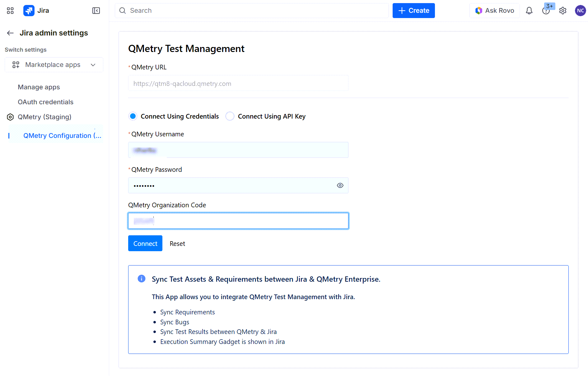Expand the QMetry (Staging) section
The height and width of the screenshot is (376, 588).
point(44,117)
